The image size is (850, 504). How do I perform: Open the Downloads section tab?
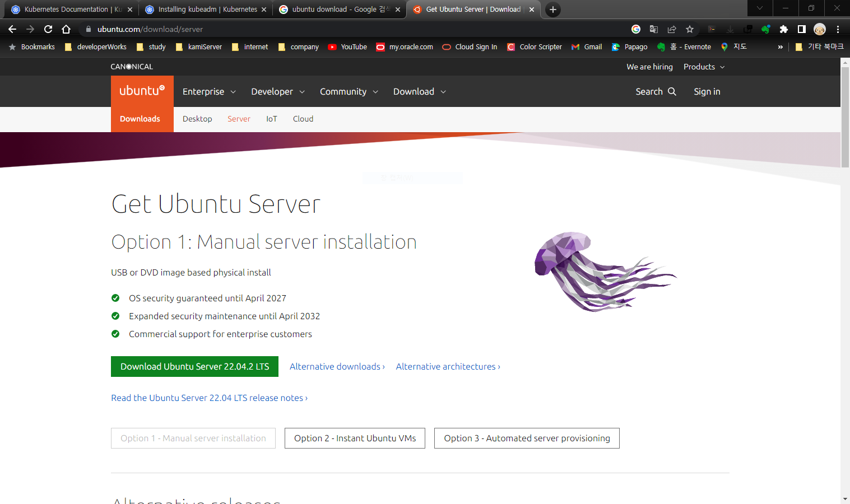pos(140,119)
